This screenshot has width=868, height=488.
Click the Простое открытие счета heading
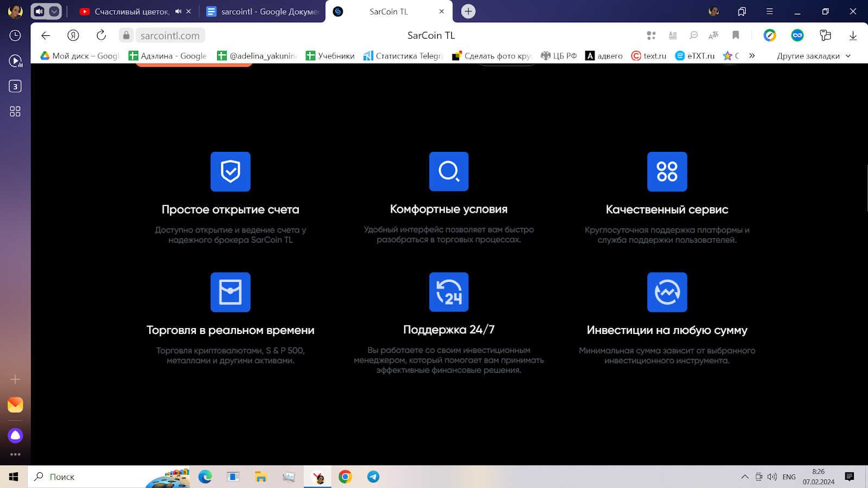point(231,209)
